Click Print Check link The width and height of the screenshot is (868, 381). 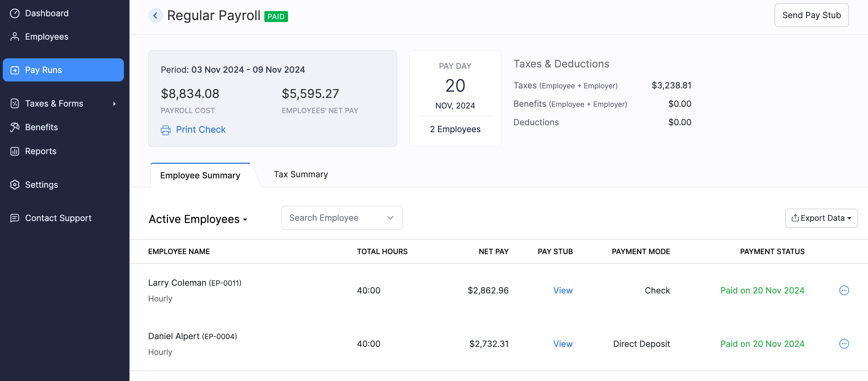[201, 129]
